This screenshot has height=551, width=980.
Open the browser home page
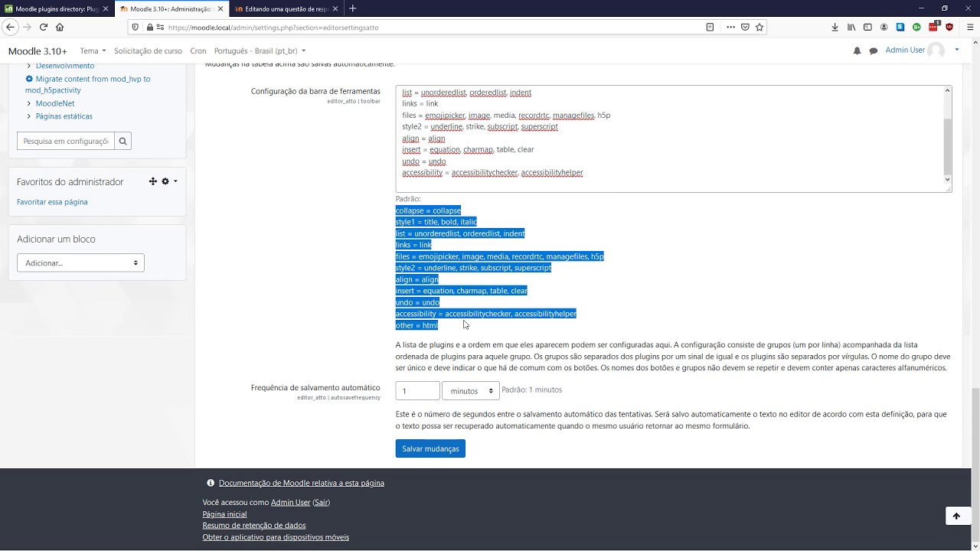point(60,27)
